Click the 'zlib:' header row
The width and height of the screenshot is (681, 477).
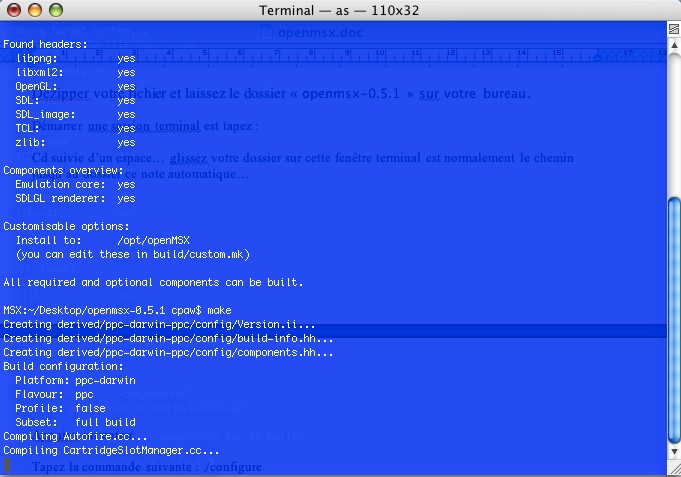pos(76,142)
